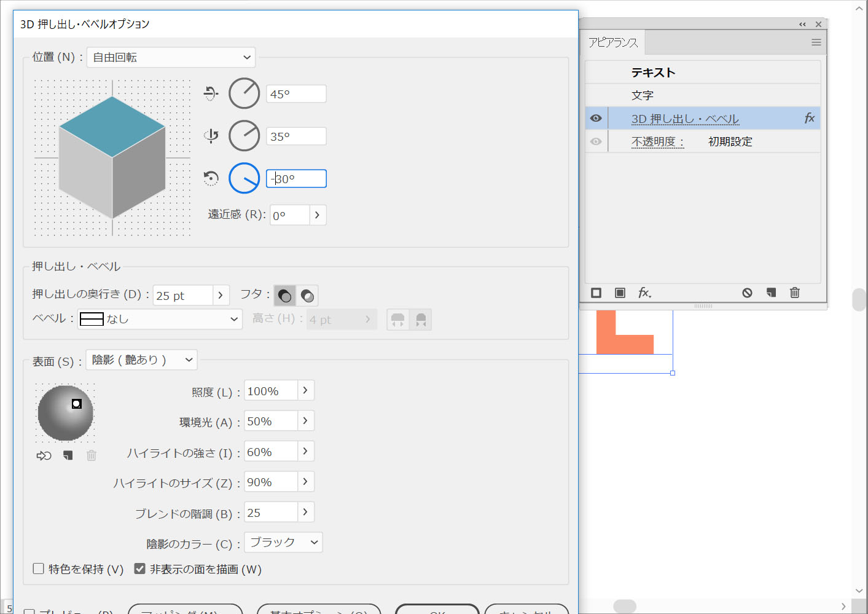
Task: Select the アピアランス panel tab
Action: pos(613,42)
